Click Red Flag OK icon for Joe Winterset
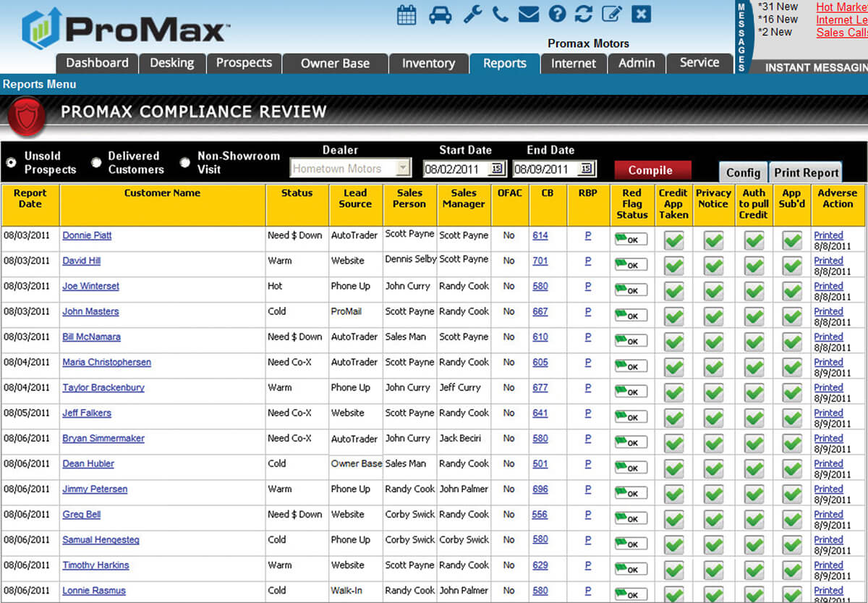The width and height of the screenshot is (868, 603). pos(631,290)
